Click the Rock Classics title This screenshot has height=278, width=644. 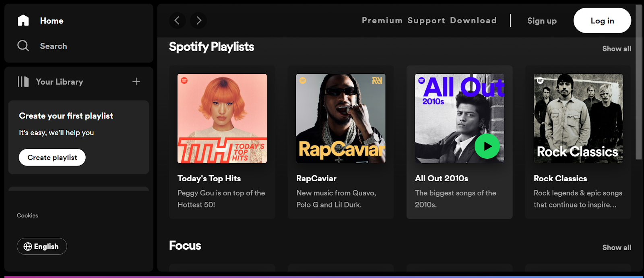560,178
